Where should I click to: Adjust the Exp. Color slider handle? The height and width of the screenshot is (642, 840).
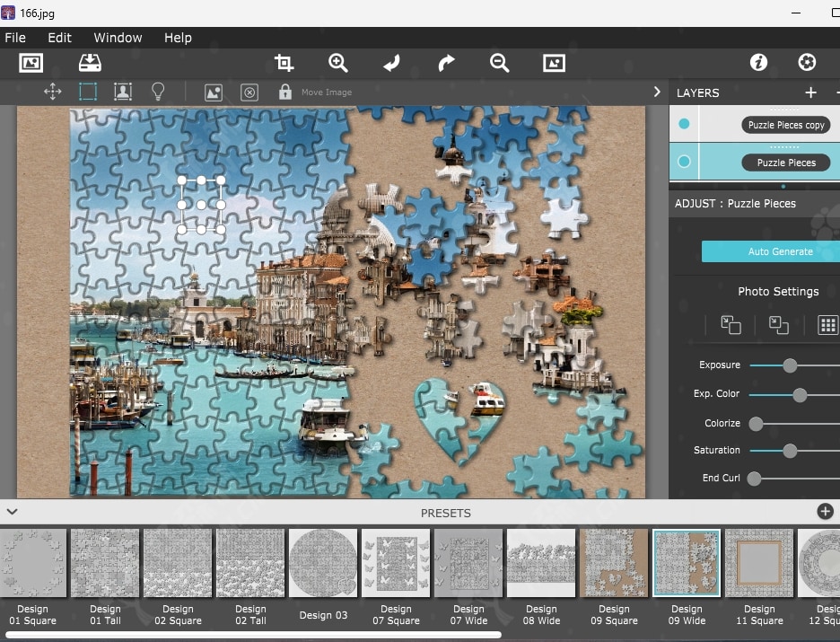tap(800, 395)
